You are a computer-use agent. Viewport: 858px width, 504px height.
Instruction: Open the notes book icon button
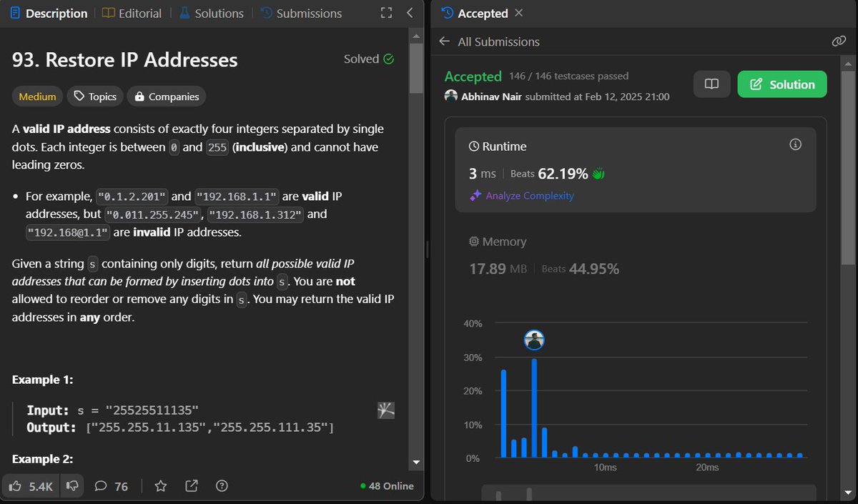[711, 84]
